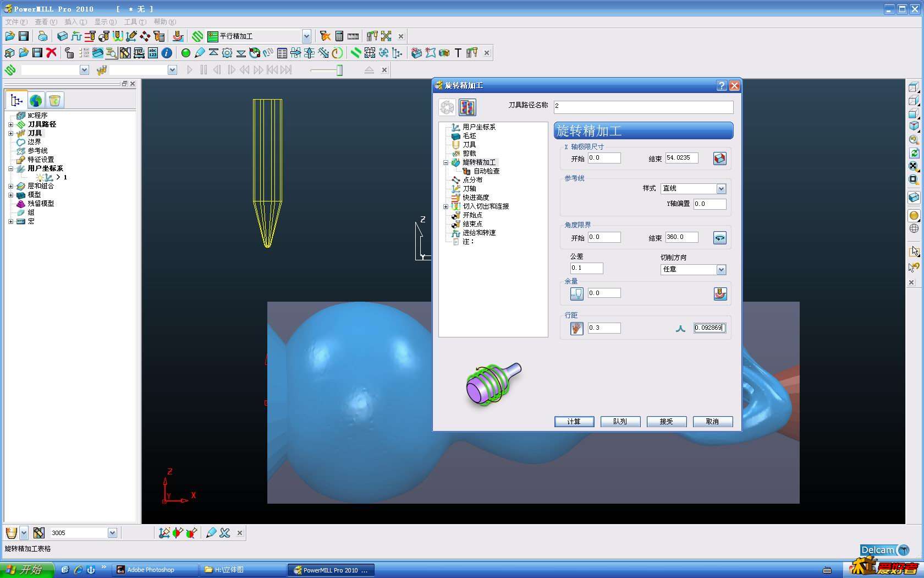Image resolution: width=924 pixels, height=578 pixels.
Task: Expand the 切入切出和连接 node
Action: [x=446, y=206]
